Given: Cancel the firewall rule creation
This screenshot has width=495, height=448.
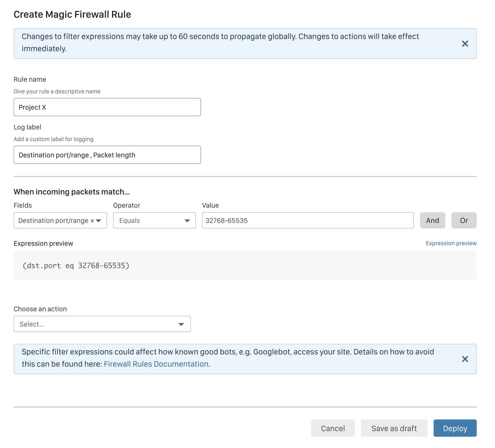Looking at the screenshot, I should 333,428.
